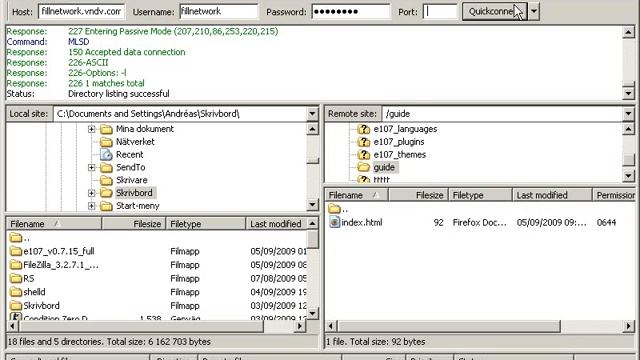This screenshot has width=640, height=360.
Task: Click the e107_v0.7.15_full folder icon
Action: pyautogui.click(x=16, y=251)
